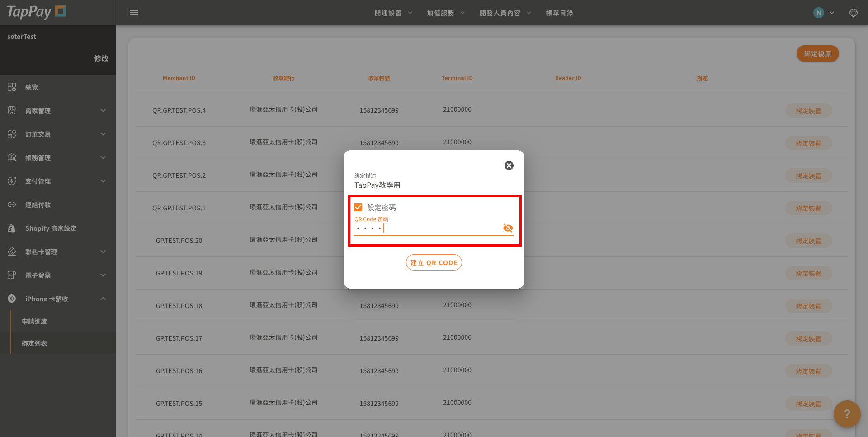Click the Reader ID column header
Screen dimensions: 868x437
[568, 78]
